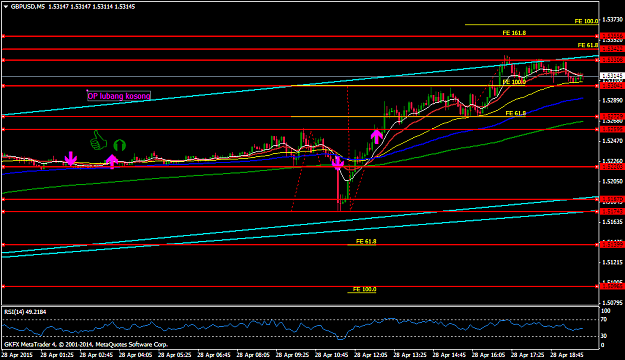Click the 28 Apr 06:45 time label
Image resolution: width=625 pixels, height=360 pixels.
(214, 354)
